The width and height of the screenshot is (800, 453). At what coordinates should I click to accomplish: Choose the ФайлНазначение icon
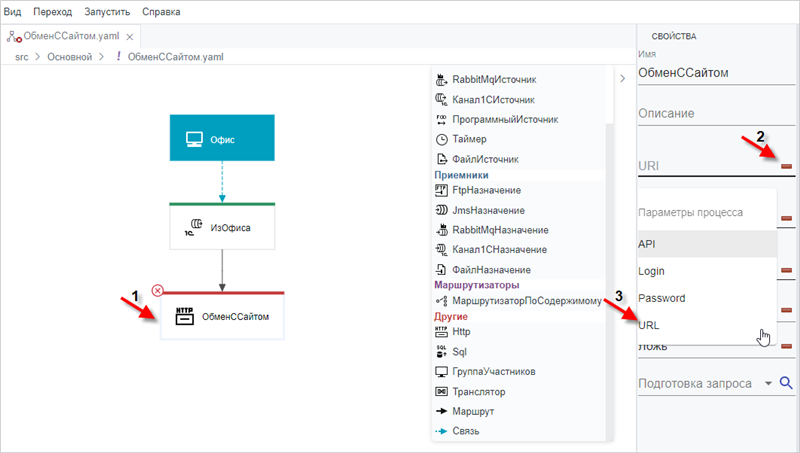(x=441, y=270)
